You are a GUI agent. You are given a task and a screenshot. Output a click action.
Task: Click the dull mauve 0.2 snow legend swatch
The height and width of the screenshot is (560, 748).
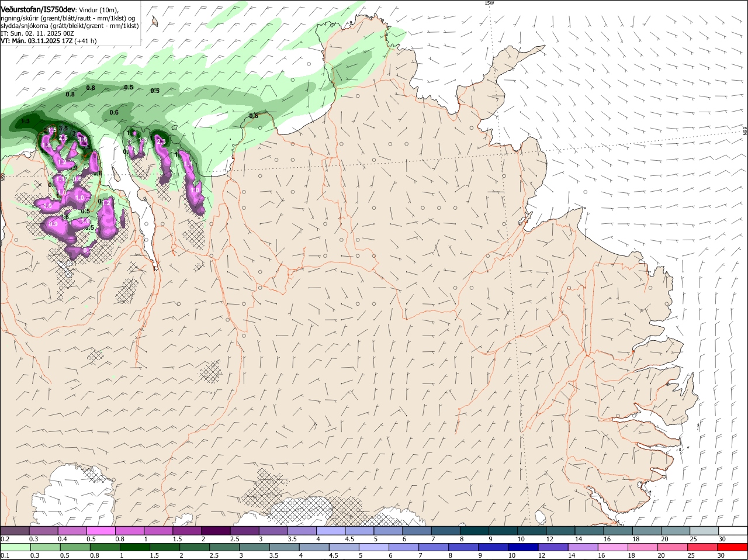click(x=15, y=531)
